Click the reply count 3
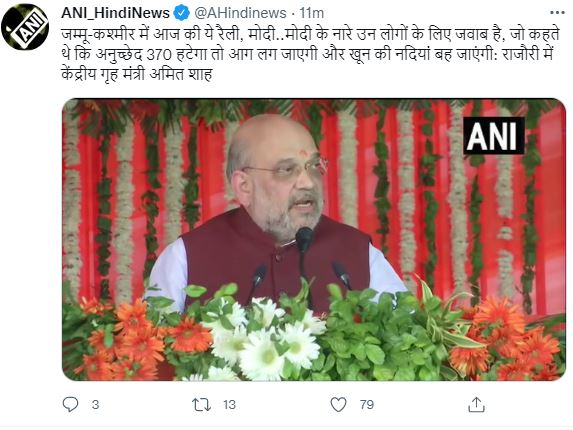The width and height of the screenshot is (573, 430). pyautogui.click(x=95, y=405)
